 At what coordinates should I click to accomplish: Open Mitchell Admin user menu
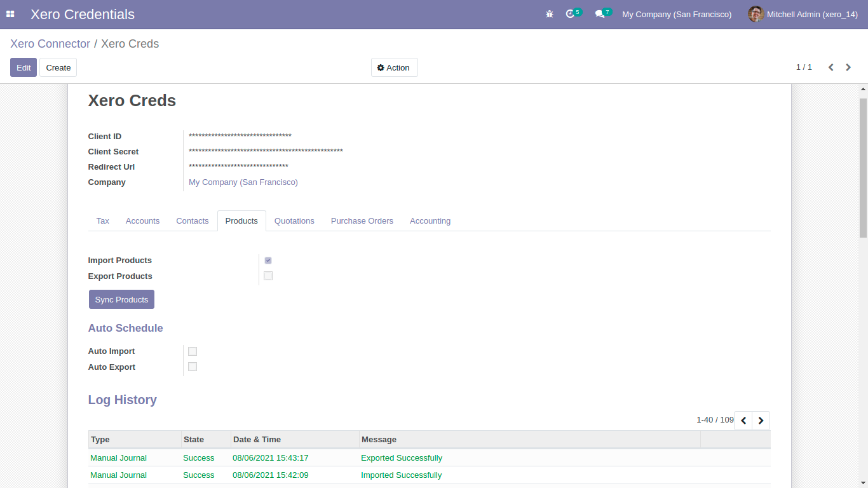click(803, 14)
